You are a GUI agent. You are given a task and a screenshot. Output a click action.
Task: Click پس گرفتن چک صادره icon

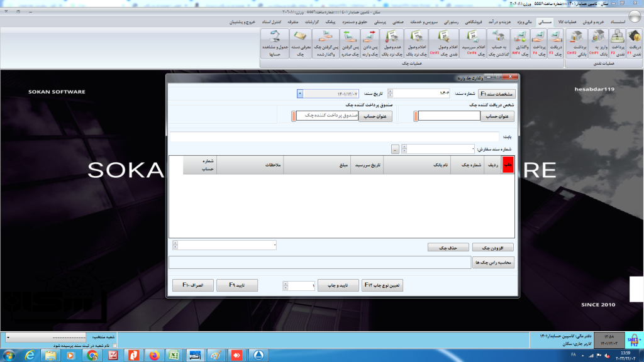[x=350, y=43]
